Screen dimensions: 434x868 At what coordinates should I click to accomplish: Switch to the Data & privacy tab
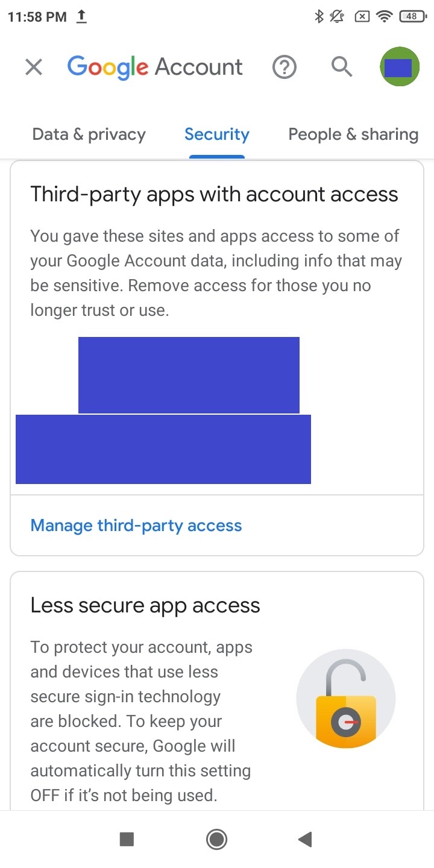coord(89,134)
